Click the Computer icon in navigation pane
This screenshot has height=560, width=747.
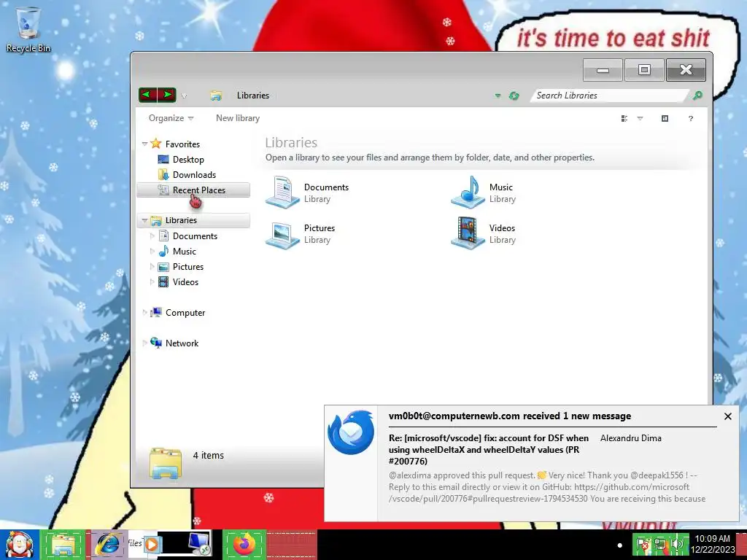[x=156, y=312]
